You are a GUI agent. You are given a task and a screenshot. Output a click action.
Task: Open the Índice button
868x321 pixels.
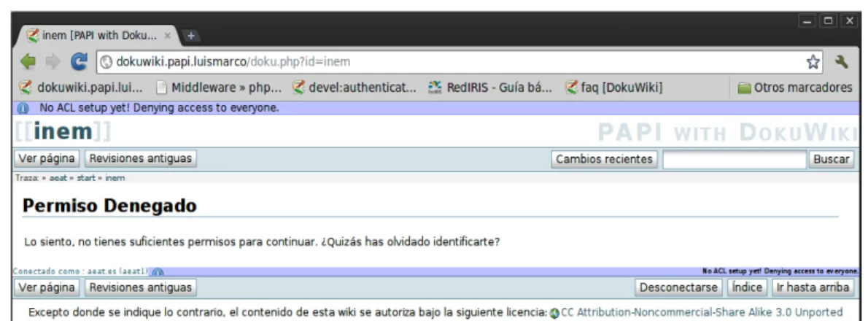coord(747,287)
